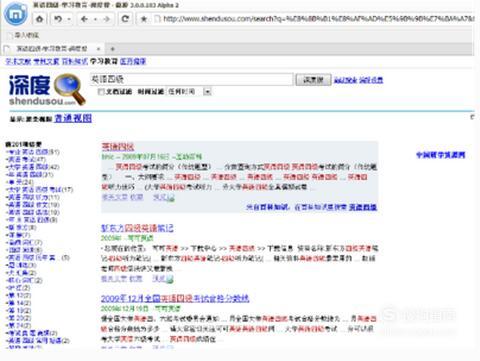This screenshot has width=480, height=361.
Task: Open the second search result title link
Action: [137, 228]
